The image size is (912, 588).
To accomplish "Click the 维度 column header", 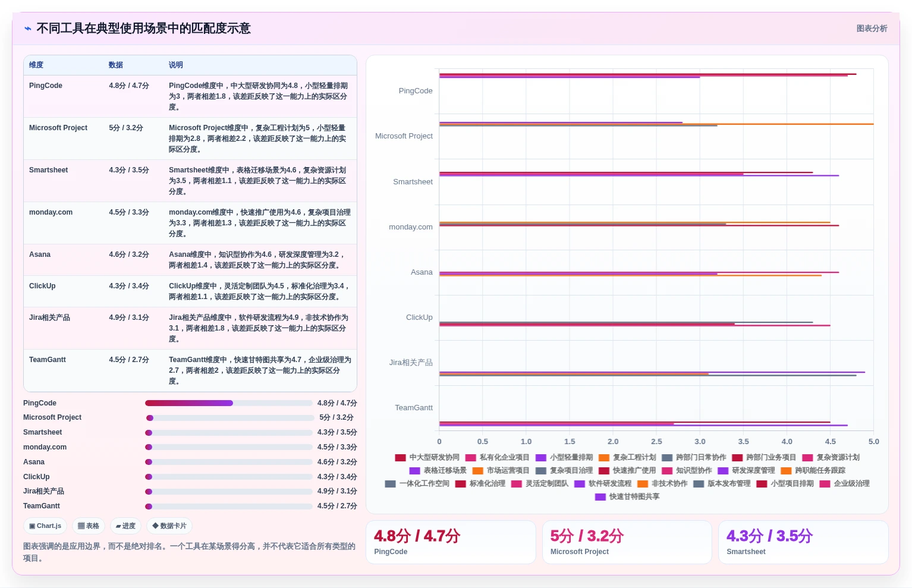I will pyautogui.click(x=36, y=65).
